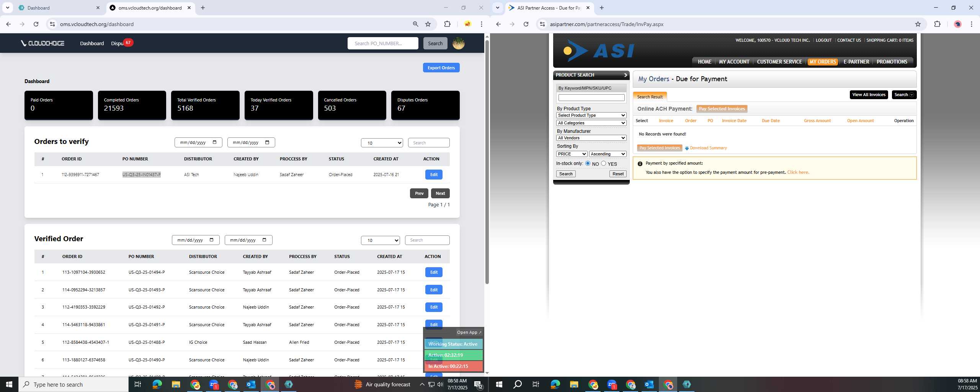Click LOGOUT link on ASI header
This screenshot has width=980, height=392.
[823, 40]
